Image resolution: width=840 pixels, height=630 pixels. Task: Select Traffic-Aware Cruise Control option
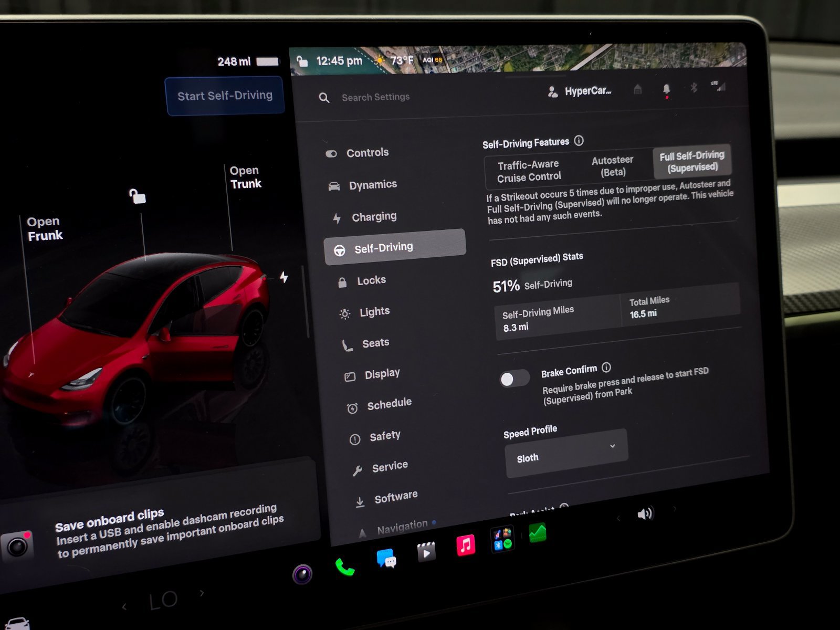coord(529,171)
